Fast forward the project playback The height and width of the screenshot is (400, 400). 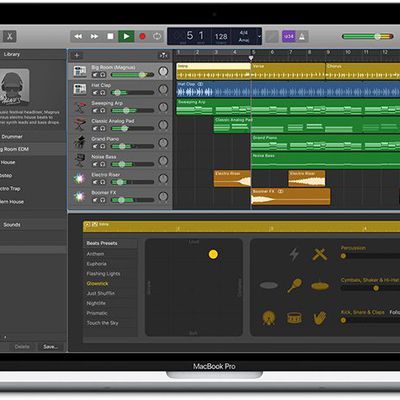tap(94, 36)
